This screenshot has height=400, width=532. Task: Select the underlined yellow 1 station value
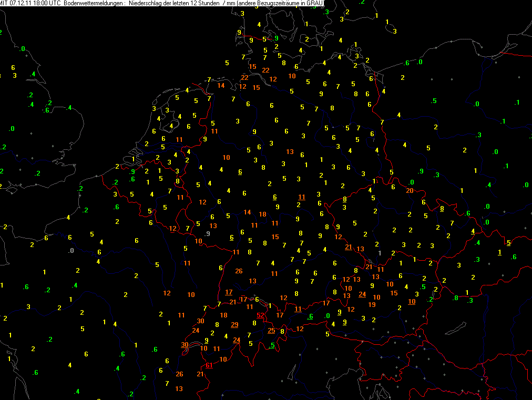pyautogui.click(x=499, y=253)
